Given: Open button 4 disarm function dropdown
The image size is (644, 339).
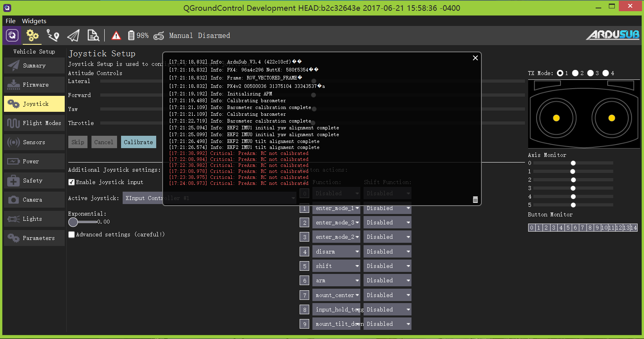Looking at the screenshot, I should pos(336,252).
